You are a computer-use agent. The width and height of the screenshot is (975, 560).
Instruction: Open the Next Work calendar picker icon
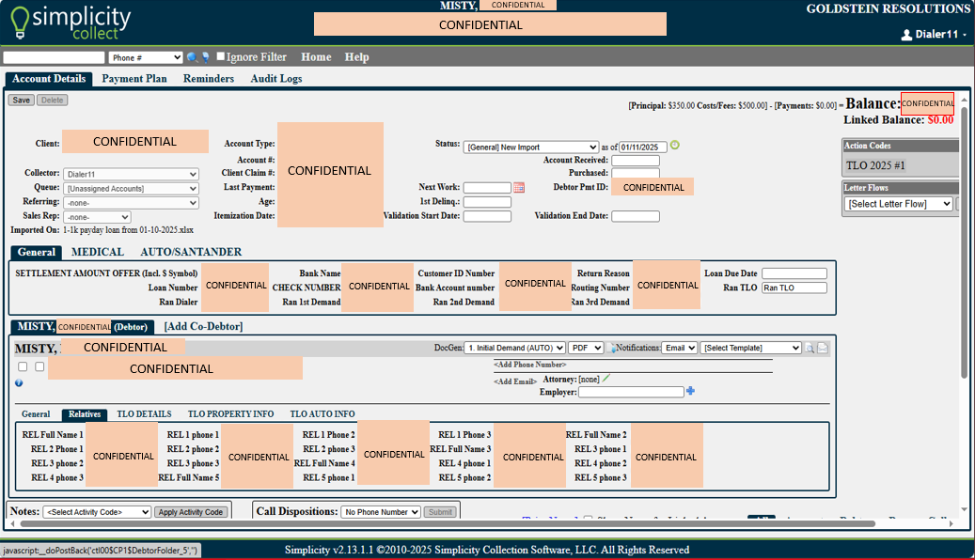(518, 188)
